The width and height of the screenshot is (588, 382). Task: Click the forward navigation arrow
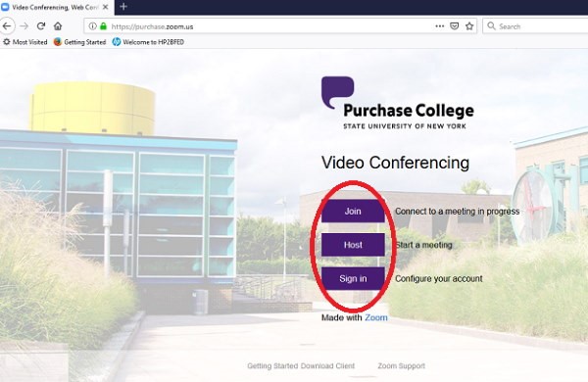tap(24, 26)
